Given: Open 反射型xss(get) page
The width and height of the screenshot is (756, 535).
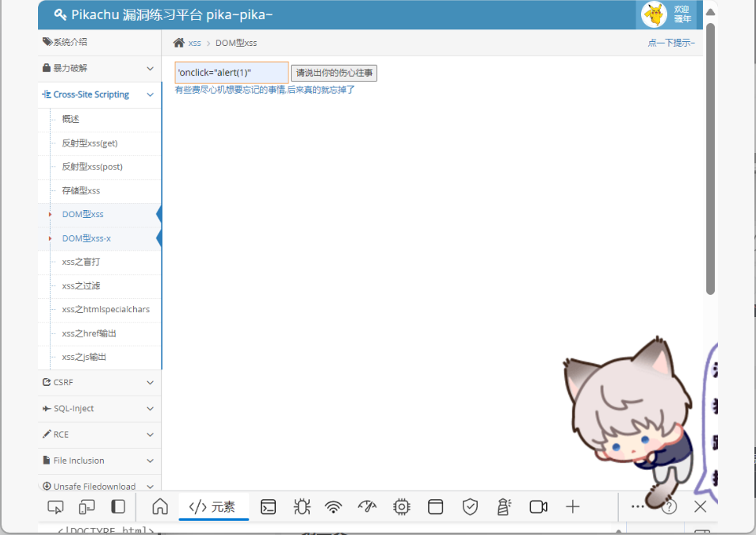Looking at the screenshot, I should point(90,143).
